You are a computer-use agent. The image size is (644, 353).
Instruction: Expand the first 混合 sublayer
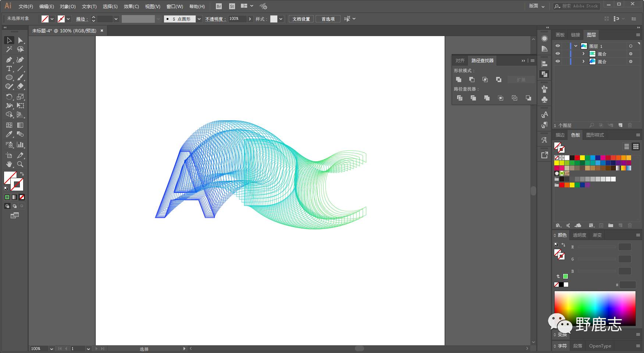coord(583,54)
